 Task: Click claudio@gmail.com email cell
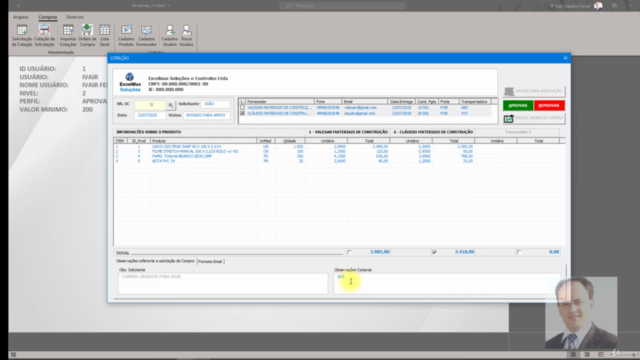[359, 113]
